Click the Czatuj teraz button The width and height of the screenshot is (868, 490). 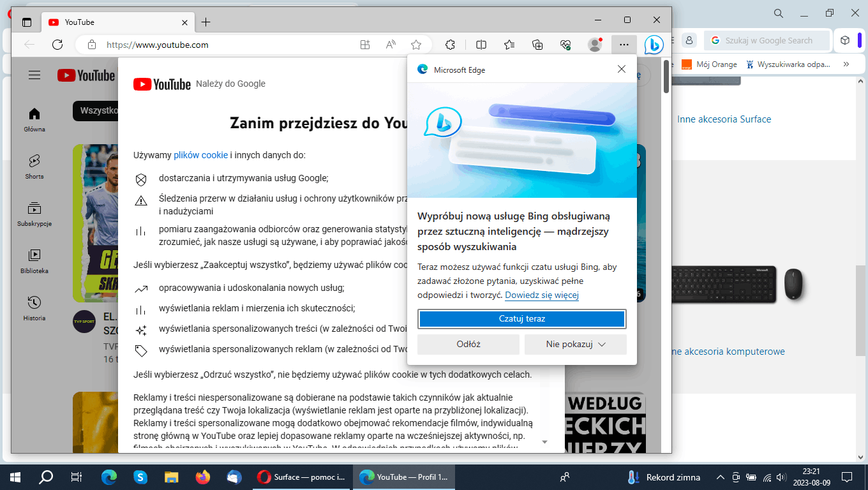tap(522, 318)
